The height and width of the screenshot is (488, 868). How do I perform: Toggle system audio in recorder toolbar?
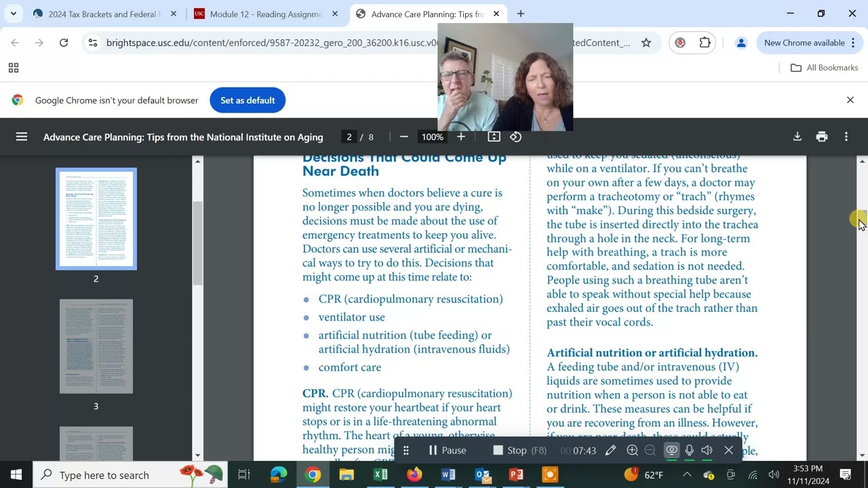(707, 450)
